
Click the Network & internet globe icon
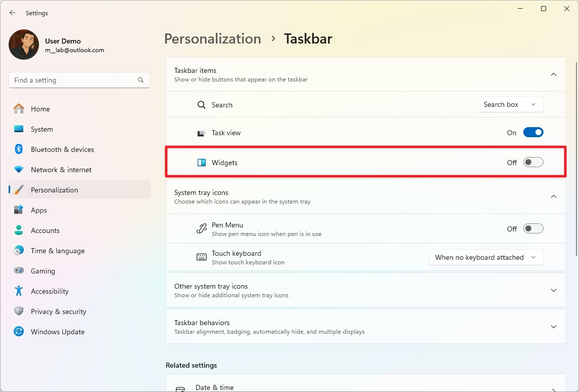pyautogui.click(x=19, y=170)
